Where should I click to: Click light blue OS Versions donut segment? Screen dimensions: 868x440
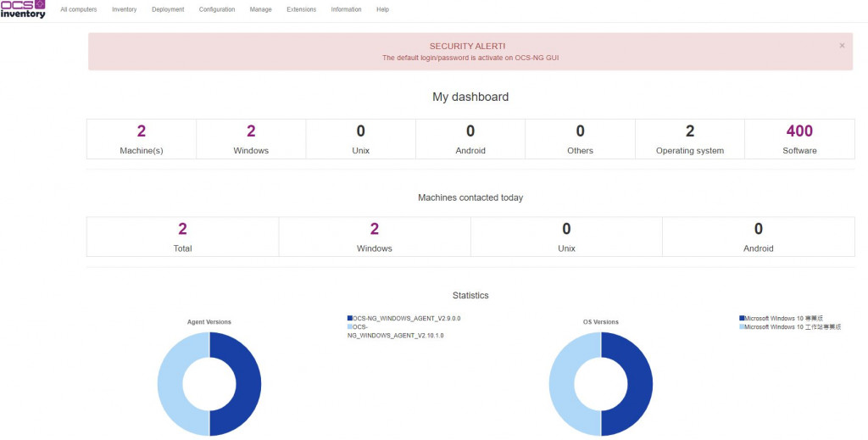[562, 383]
